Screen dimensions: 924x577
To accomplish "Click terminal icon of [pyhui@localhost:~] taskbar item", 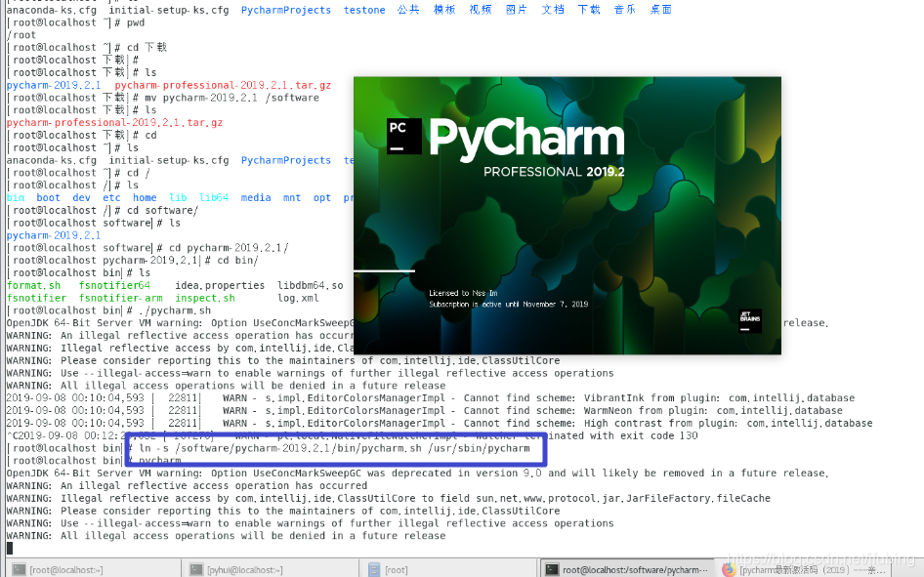I will tap(196, 569).
